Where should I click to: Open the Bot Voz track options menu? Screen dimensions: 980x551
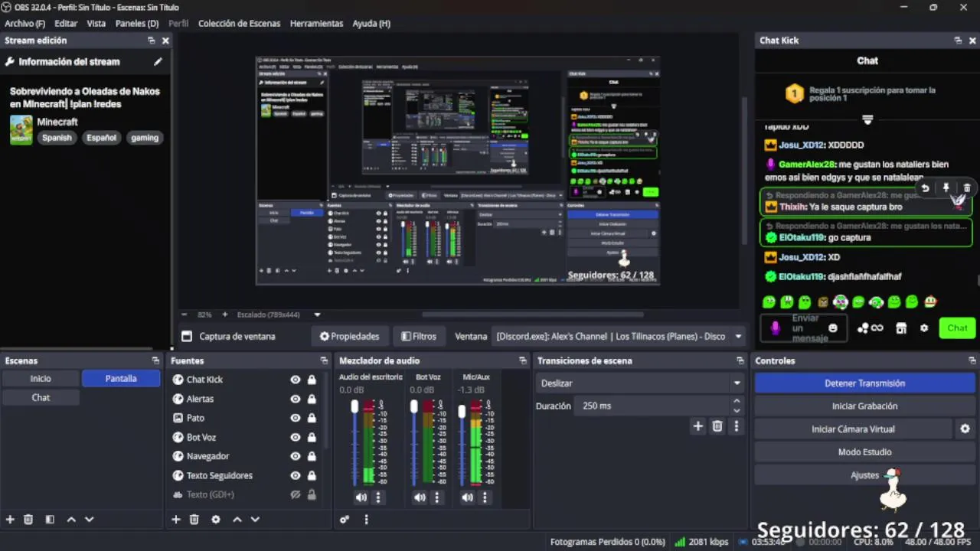437,497
